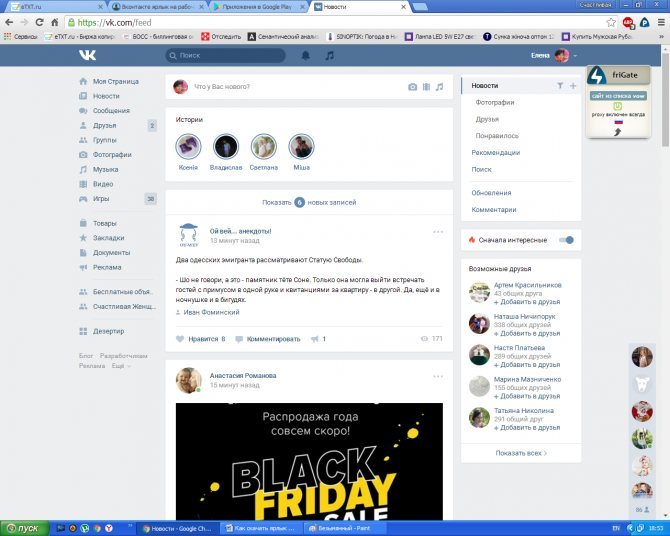Click the Windows пуск start button
The height and width of the screenshot is (536, 670).
pos(24,528)
